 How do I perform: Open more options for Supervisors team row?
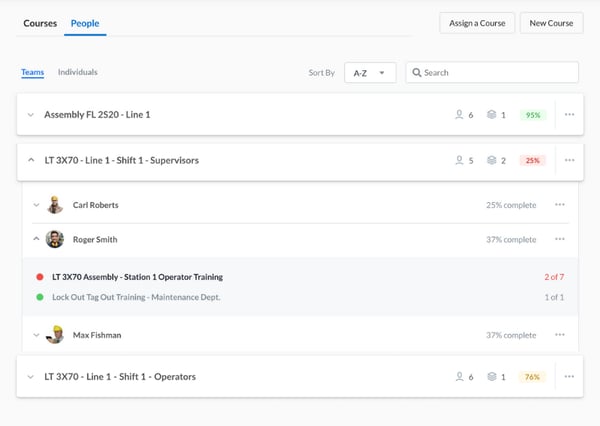(569, 160)
